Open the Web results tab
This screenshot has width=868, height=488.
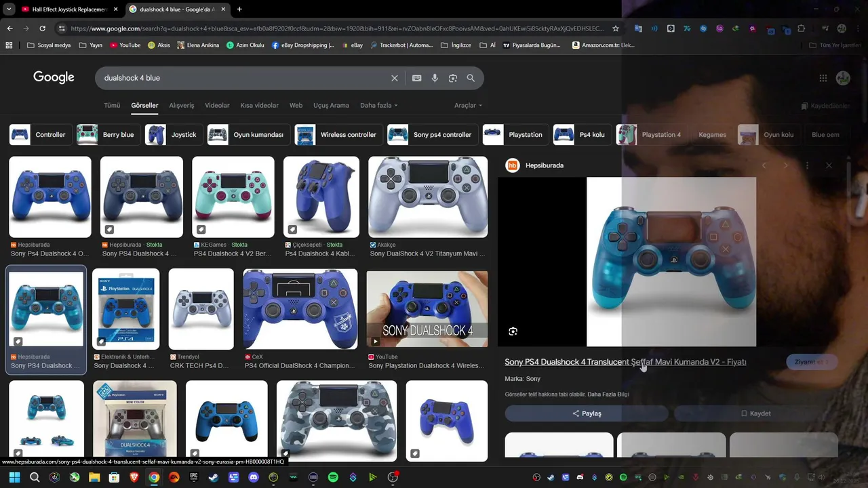(296, 106)
